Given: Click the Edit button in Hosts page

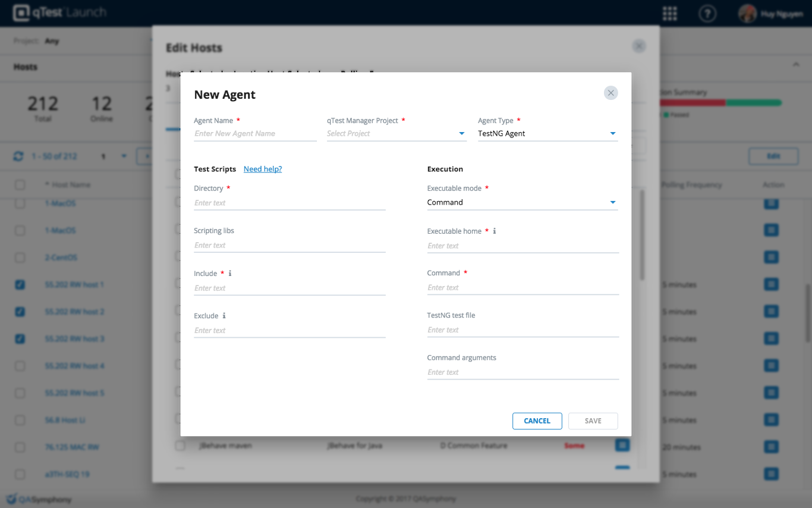Looking at the screenshot, I should (x=773, y=156).
